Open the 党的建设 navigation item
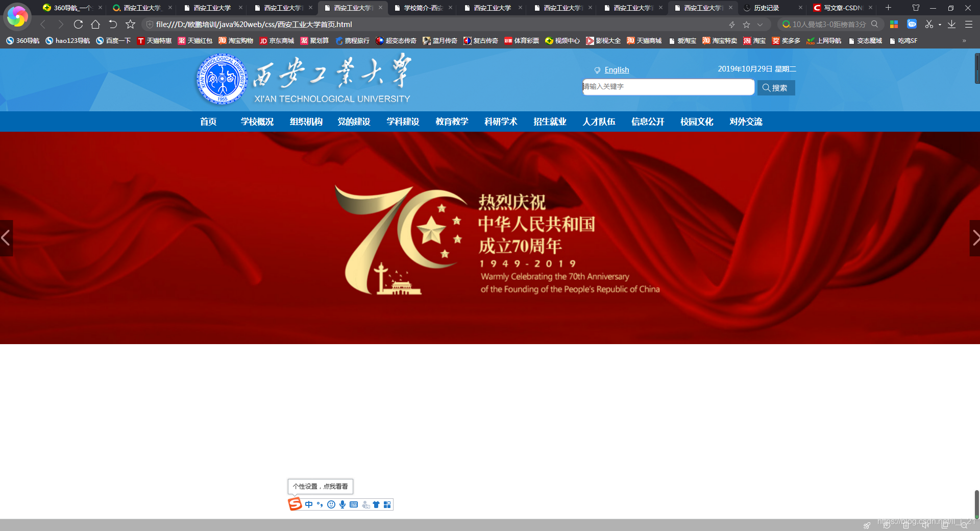980x531 pixels. coord(354,122)
